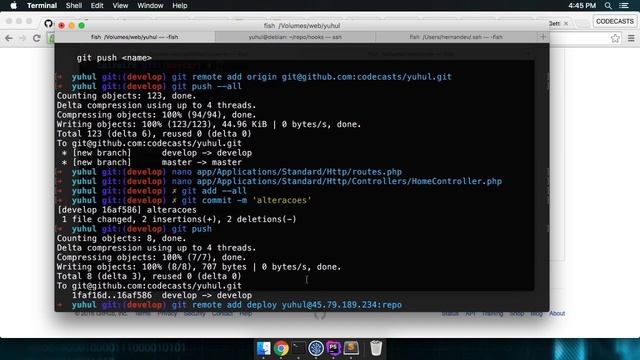Click the 'git remote add deploy' command prompt
The width and height of the screenshot is (640, 360).
pyautogui.click(x=287, y=305)
